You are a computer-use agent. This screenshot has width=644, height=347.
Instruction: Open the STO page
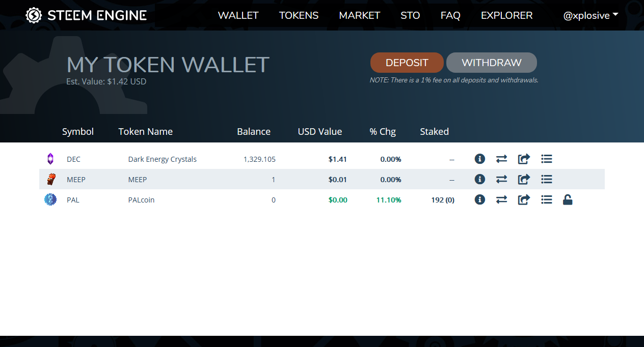point(410,15)
